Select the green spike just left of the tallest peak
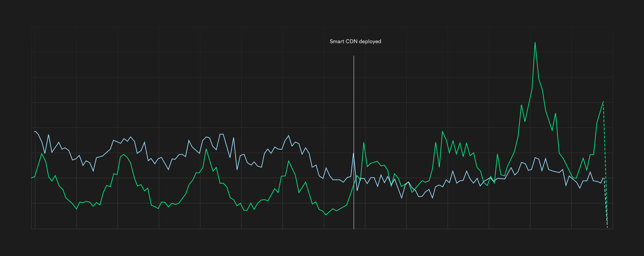This screenshot has height=256, width=644. [521, 105]
